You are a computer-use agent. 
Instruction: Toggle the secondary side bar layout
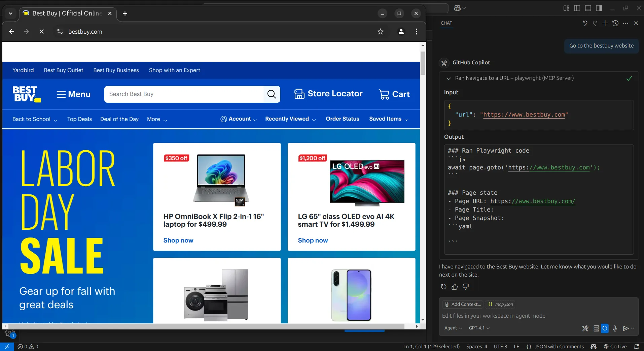tap(599, 8)
